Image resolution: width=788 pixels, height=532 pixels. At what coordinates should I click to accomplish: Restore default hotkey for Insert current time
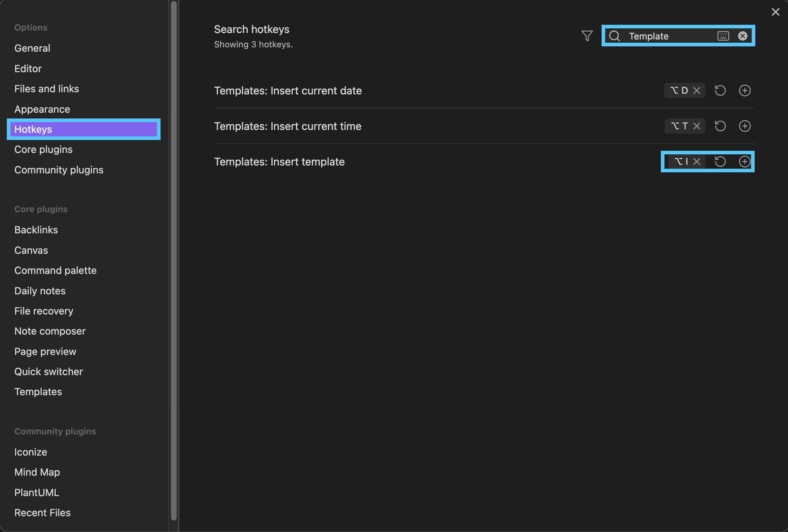point(720,126)
